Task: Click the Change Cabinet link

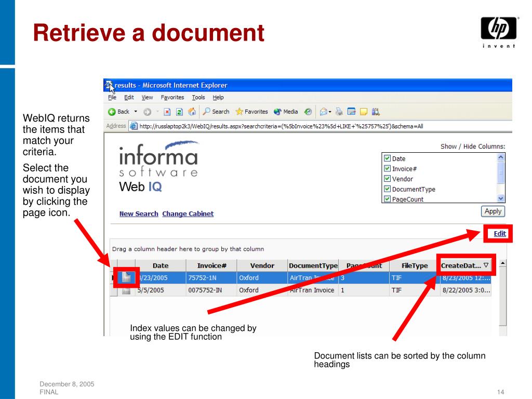Action: point(188,214)
